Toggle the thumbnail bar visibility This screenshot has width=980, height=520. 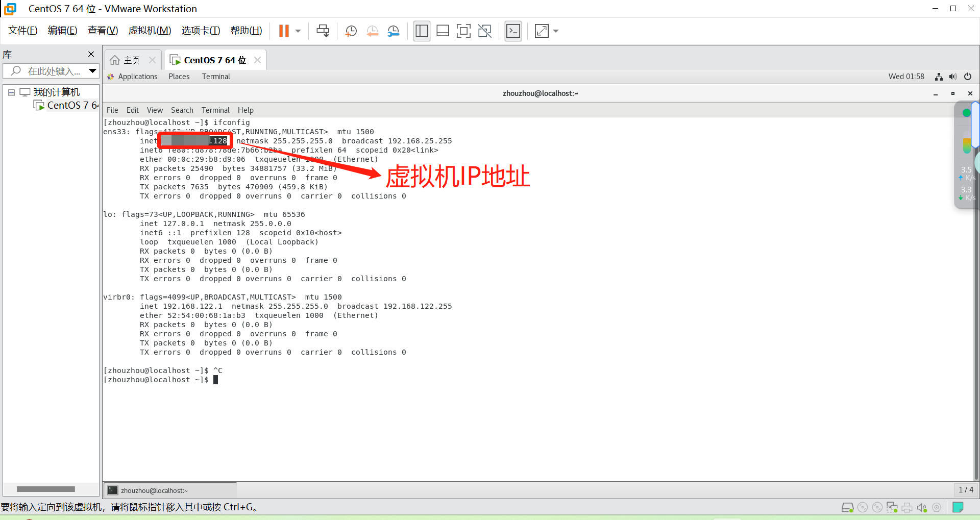pos(443,31)
